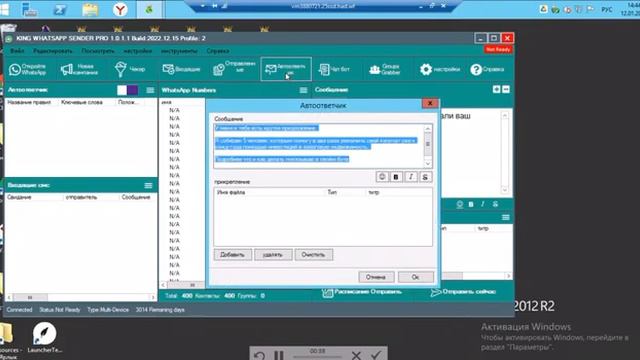Close the Автоответчик dialog
This screenshot has height=360, width=640.
coord(430,103)
